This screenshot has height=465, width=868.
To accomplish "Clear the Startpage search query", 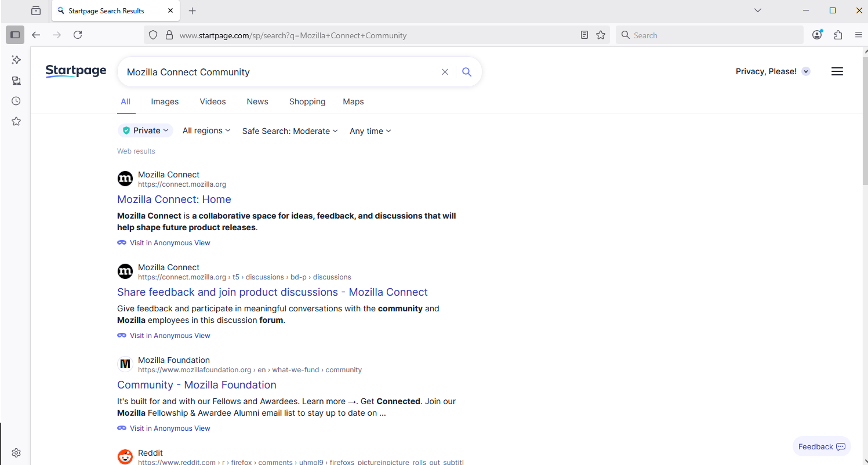I will click(445, 72).
